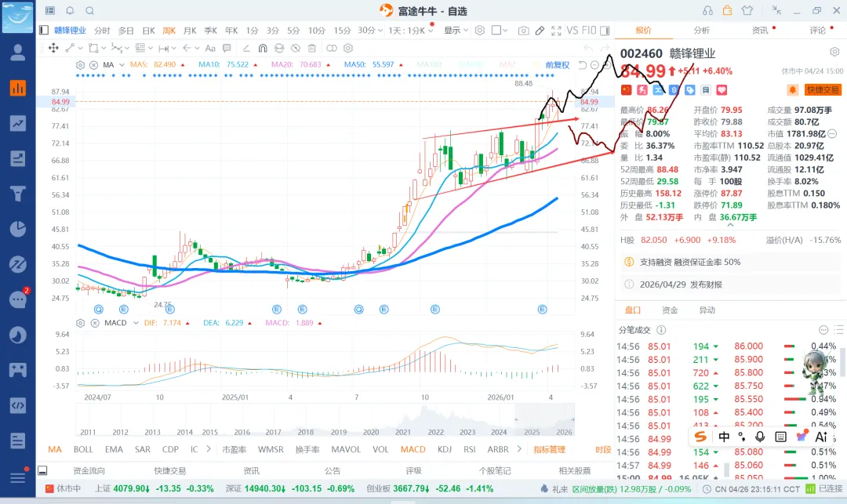Select the comment bubble annotation tool
The height and width of the screenshot is (504, 847).
pyautogui.click(x=227, y=48)
